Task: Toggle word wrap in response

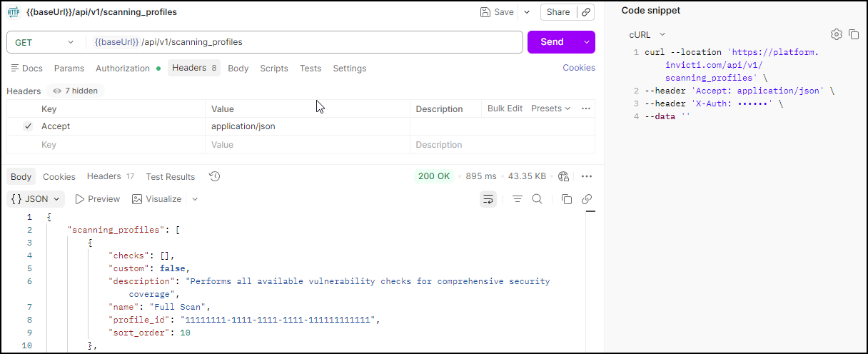Action: tap(488, 199)
